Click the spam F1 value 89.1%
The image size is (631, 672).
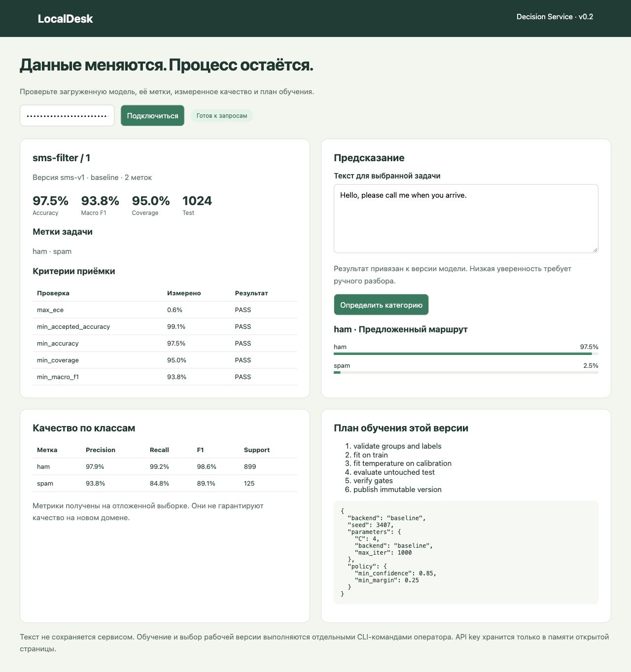click(206, 484)
